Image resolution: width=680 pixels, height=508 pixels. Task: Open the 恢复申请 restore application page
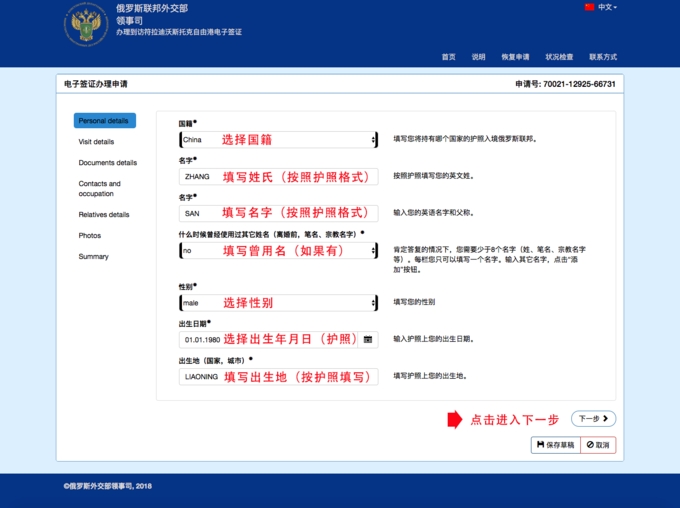[x=515, y=57]
